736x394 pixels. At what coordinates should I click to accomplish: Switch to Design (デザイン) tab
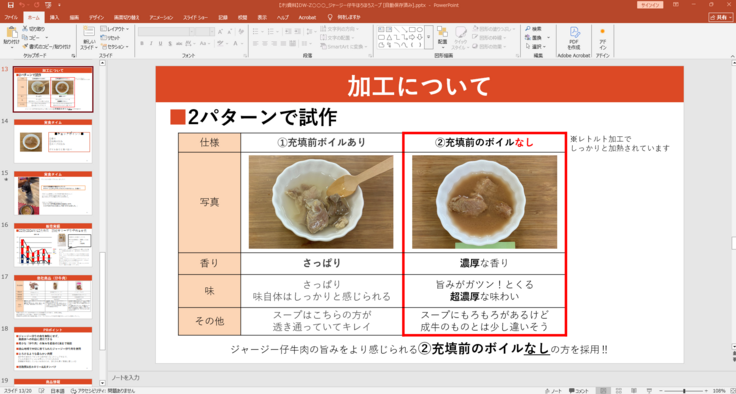pos(96,17)
